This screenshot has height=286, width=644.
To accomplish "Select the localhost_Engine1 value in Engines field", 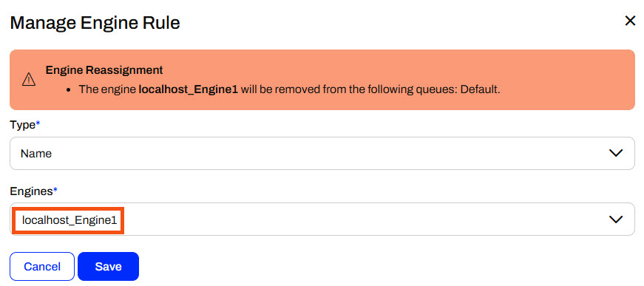I will [x=68, y=220].
